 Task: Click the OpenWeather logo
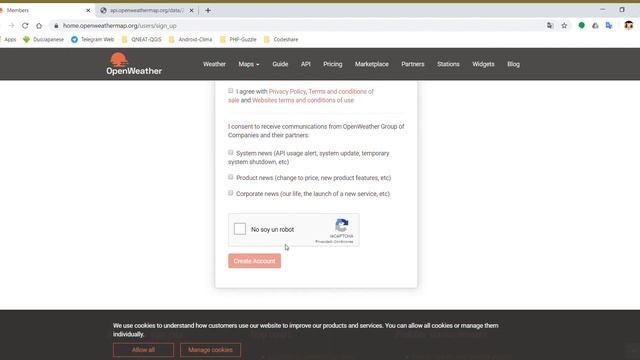coord(134,64)
